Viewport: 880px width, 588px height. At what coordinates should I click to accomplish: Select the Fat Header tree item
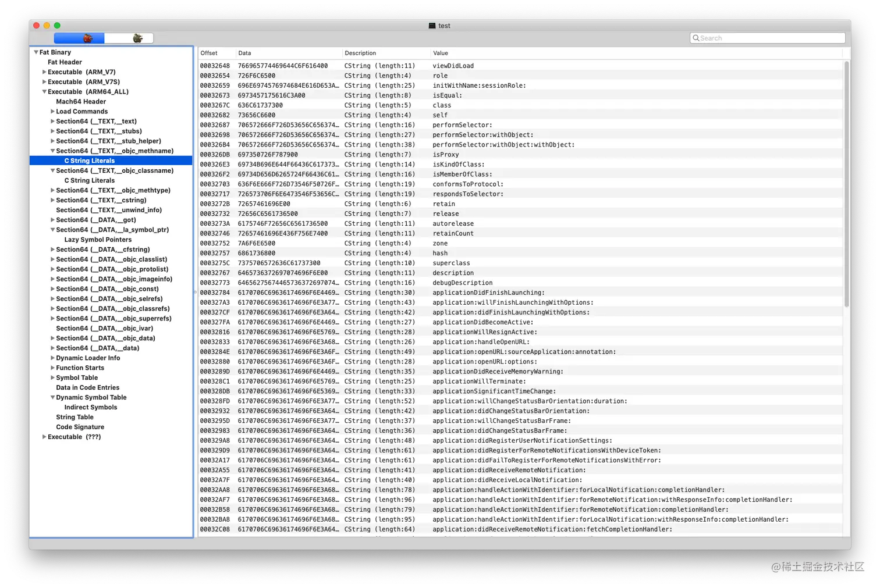coord(65,62)
